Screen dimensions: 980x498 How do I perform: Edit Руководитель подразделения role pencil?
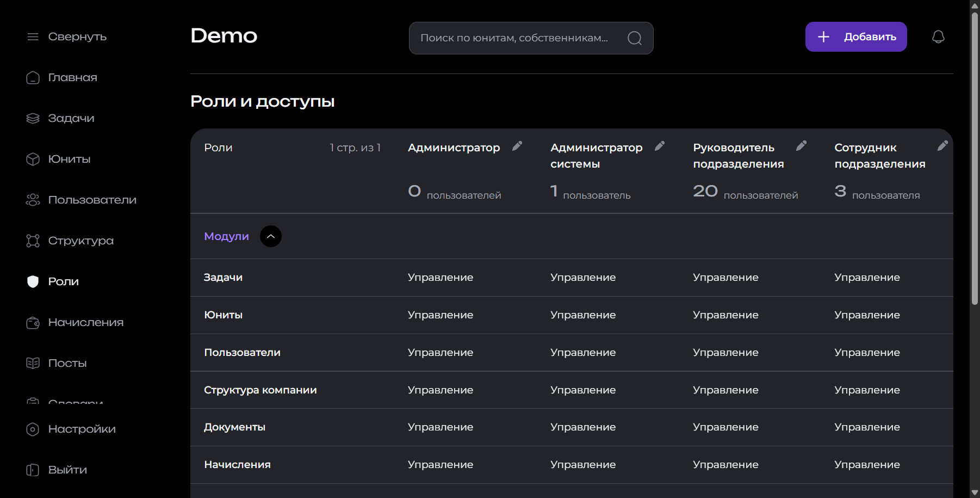click(802, 146)
